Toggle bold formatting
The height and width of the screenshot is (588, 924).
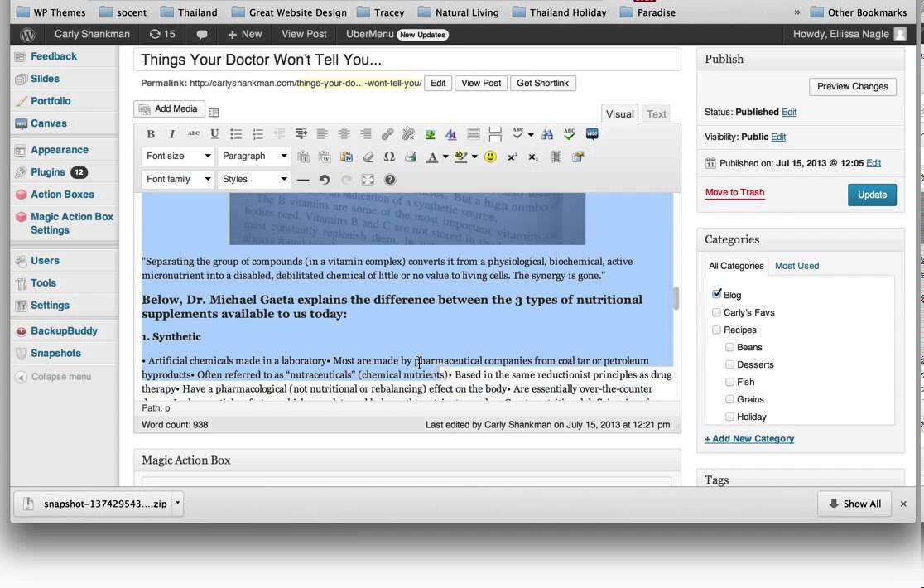[151, 134]
